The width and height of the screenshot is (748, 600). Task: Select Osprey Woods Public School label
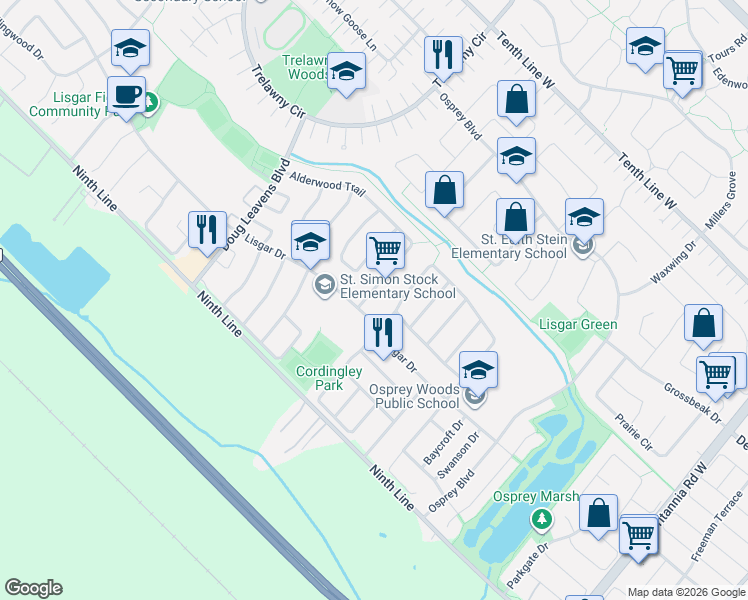[x=415, y=396]
